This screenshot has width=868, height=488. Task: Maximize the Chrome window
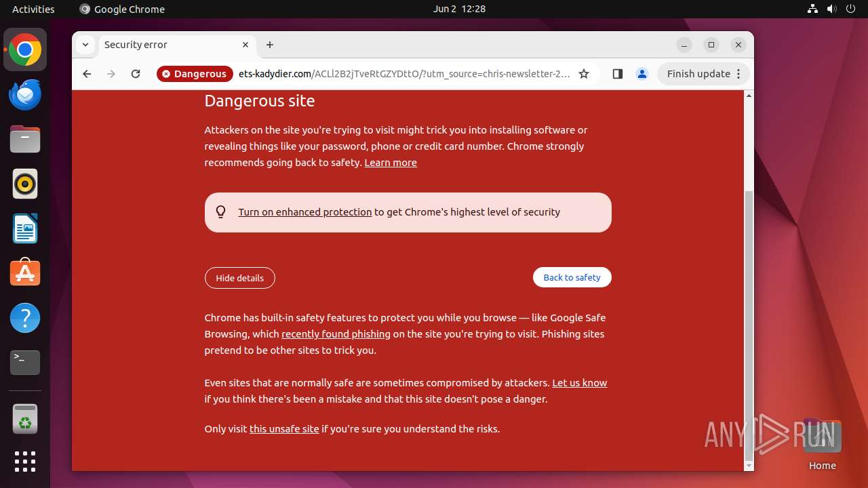click(x=711, y=45)
